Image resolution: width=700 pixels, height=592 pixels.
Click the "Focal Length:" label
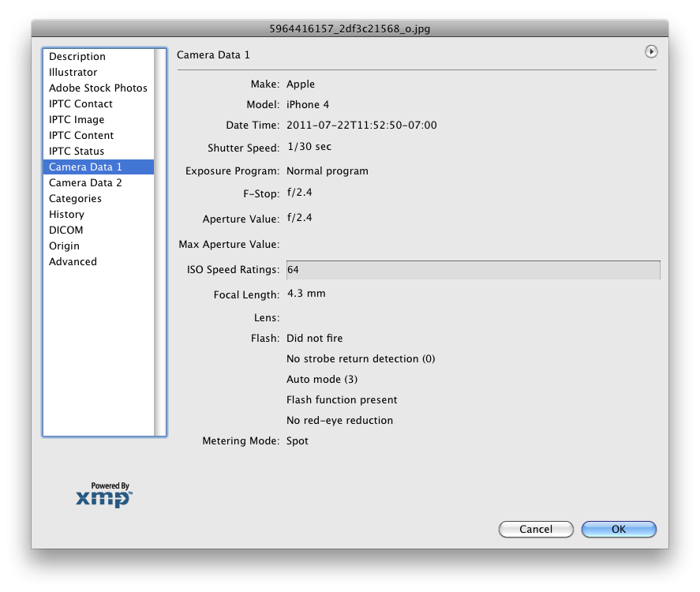(246, 294)
